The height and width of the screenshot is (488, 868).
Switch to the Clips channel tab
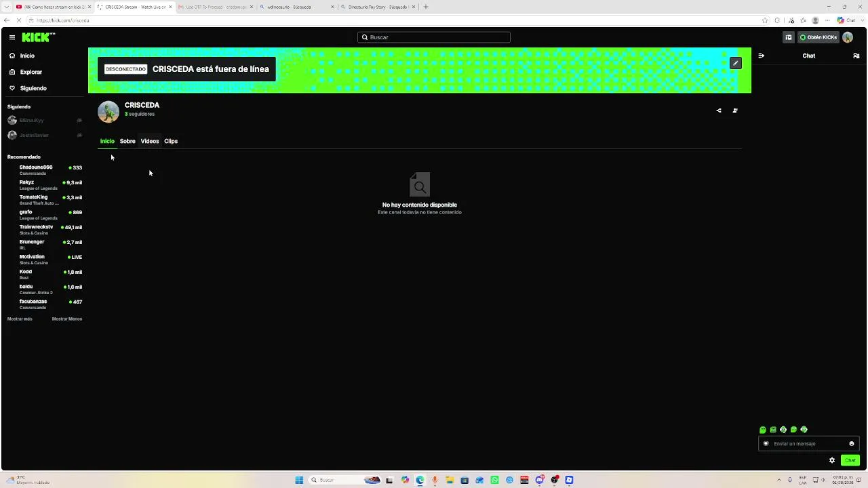171,141
